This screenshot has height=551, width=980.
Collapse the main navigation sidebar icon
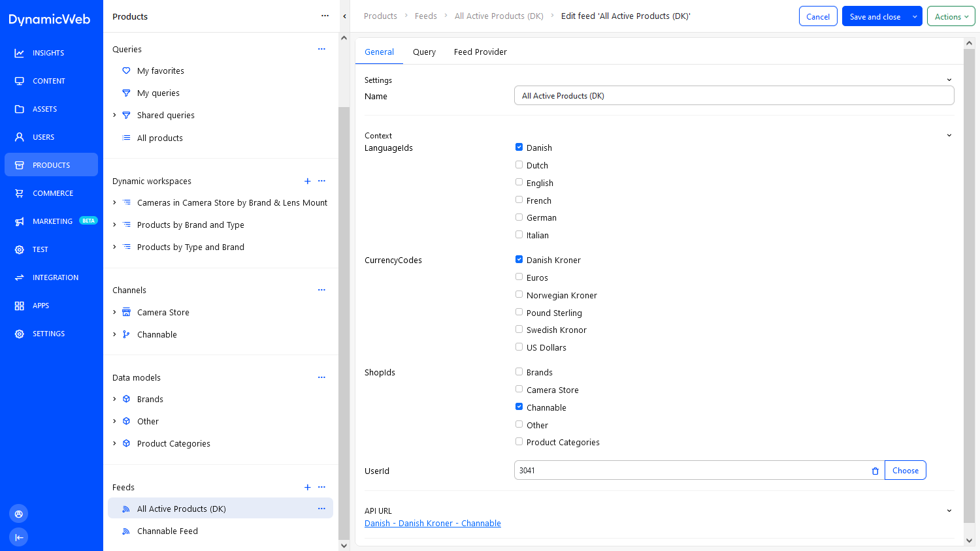pyautogui.click(x=19, y=537)
